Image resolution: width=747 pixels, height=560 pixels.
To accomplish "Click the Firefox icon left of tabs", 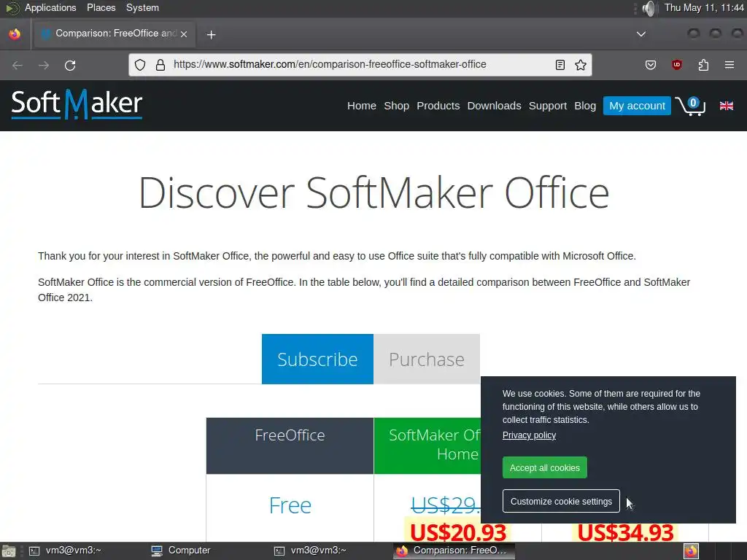I will pos(15,34).
